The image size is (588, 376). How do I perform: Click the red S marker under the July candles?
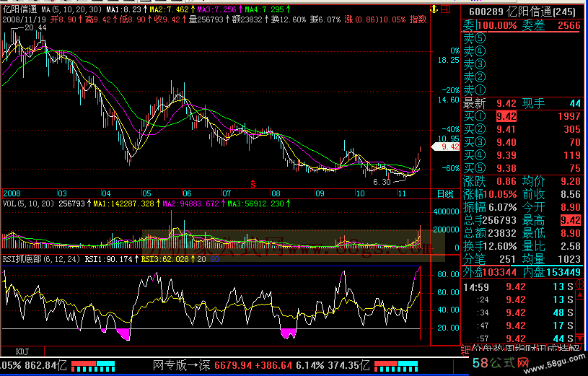click(x=253, y=184)
